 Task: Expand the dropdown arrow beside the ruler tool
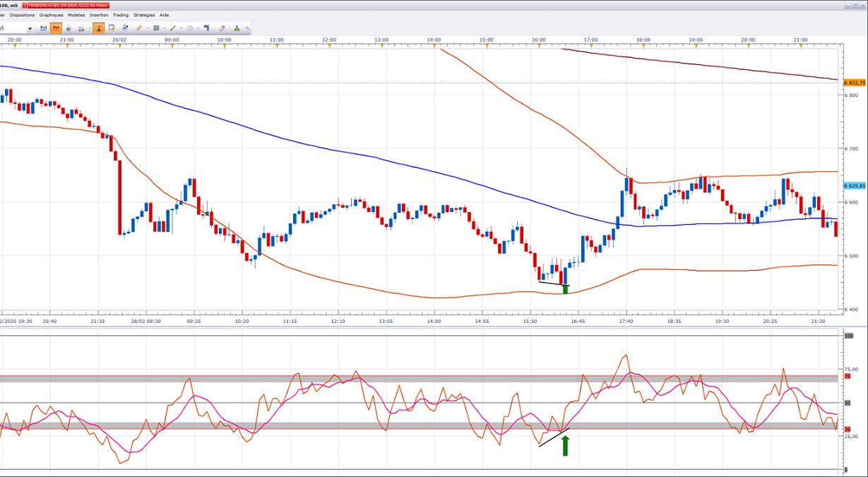point(147,28)
